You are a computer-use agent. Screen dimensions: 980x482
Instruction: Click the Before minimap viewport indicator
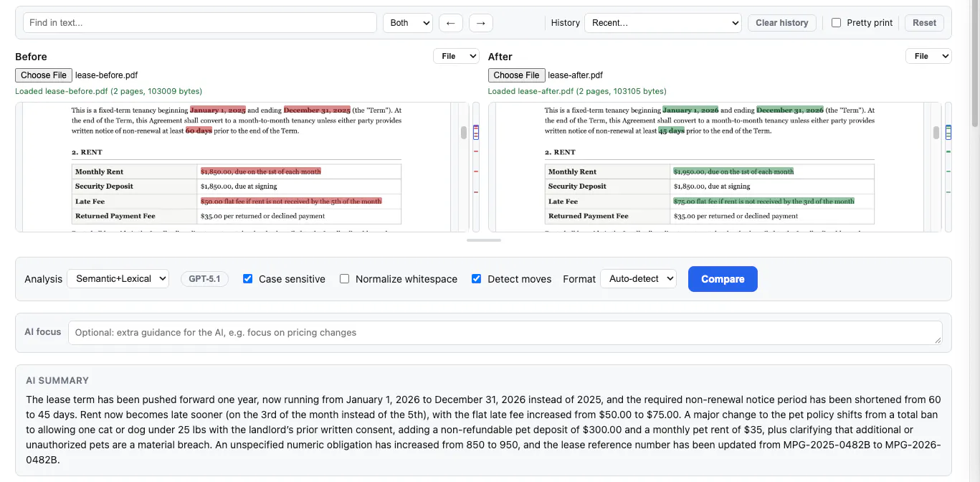point(476,132)
